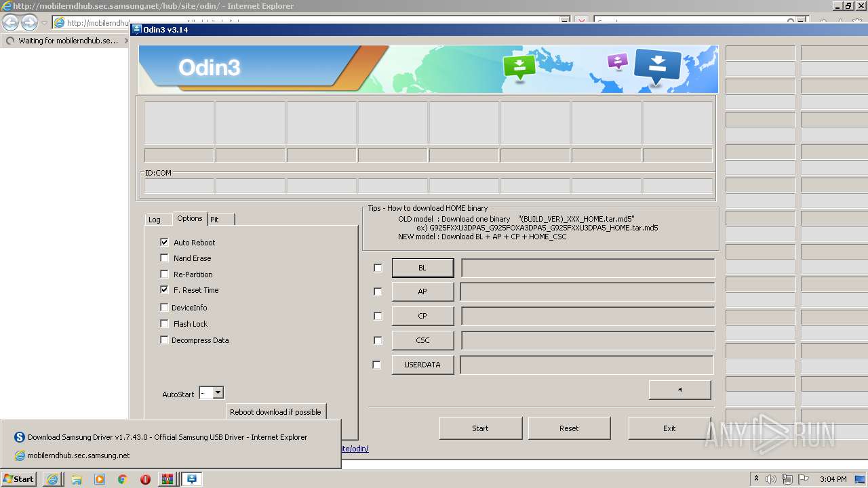Click the Odin3 title bar icon
Image resolution: width=868 pixels, height=488 pixels.
[136, 30]
